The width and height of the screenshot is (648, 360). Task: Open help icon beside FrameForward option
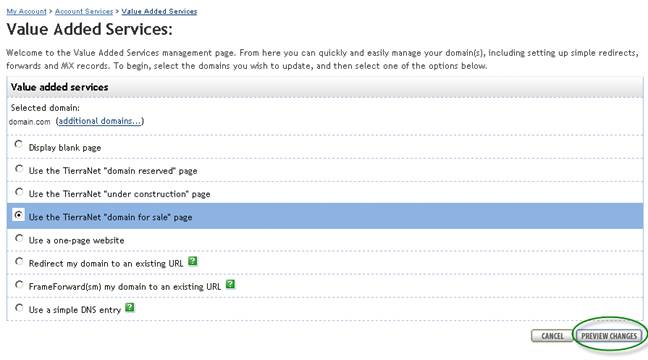[231, 284]
